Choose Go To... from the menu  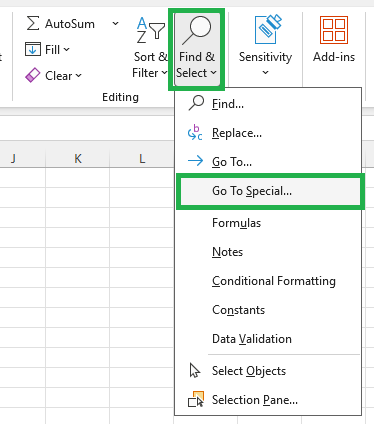tap(268, 162)
